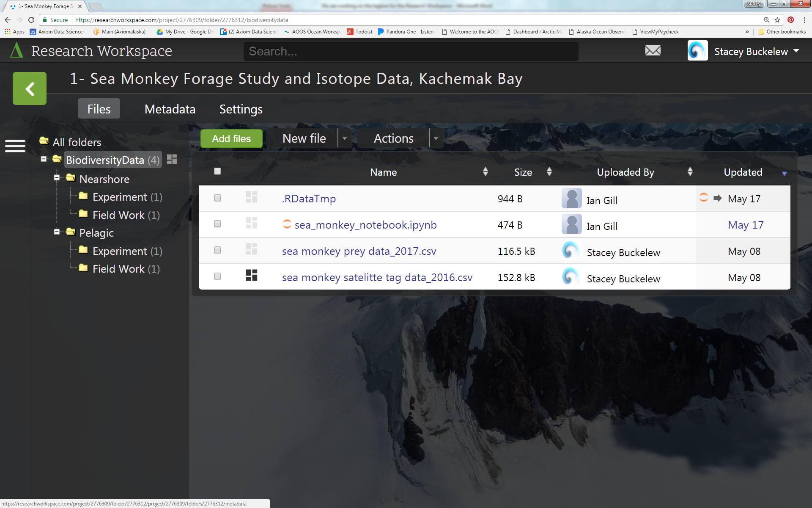This screenshot has width=812, height=508.
Task: Click the Search input field
Action: click(x=410, y=51)
